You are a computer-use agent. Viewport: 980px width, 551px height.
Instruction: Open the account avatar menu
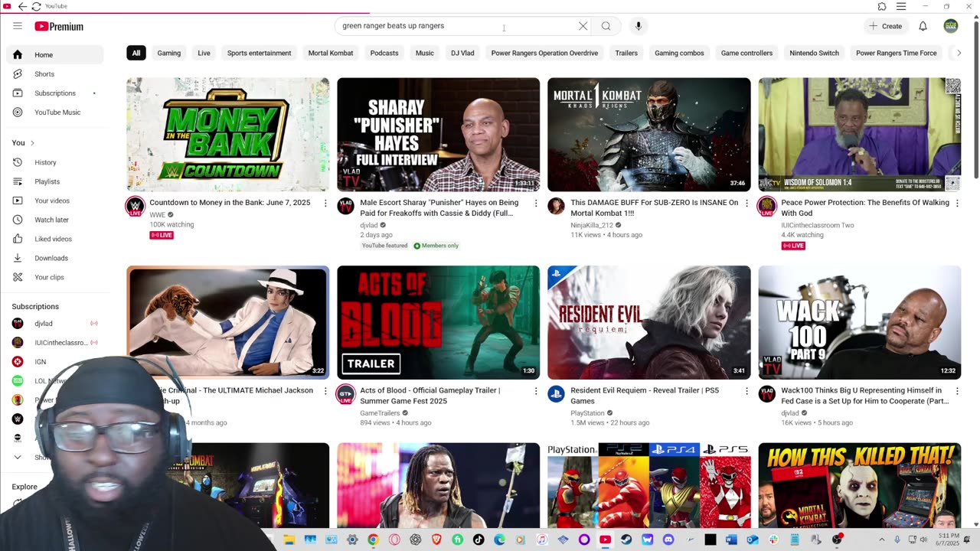point(951,26)
